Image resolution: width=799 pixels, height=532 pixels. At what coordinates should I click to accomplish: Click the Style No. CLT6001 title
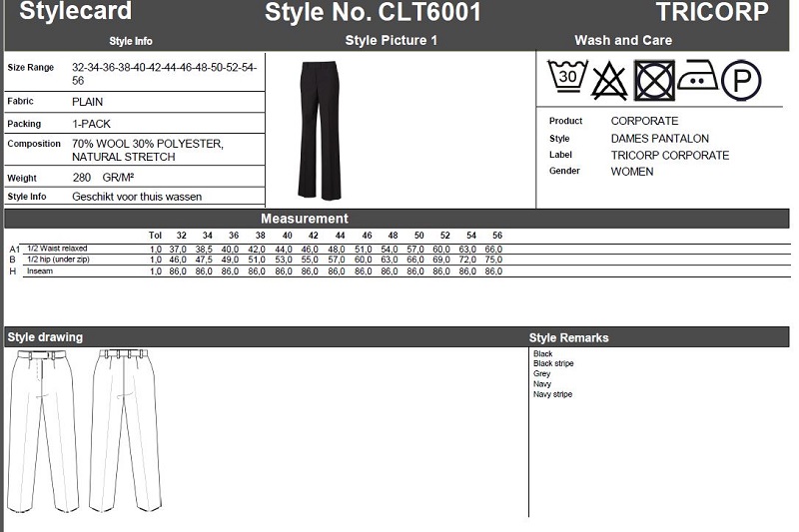(373, 12)
